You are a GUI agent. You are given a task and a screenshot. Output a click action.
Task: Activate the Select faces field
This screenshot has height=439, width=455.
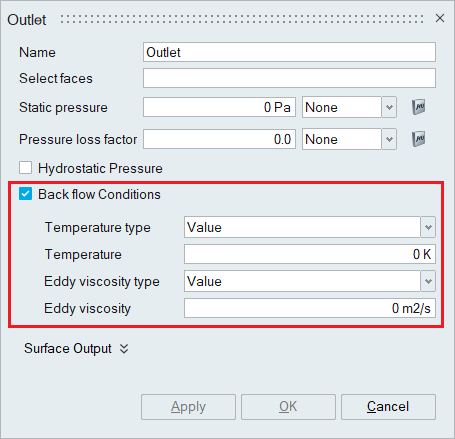(289, 78)
